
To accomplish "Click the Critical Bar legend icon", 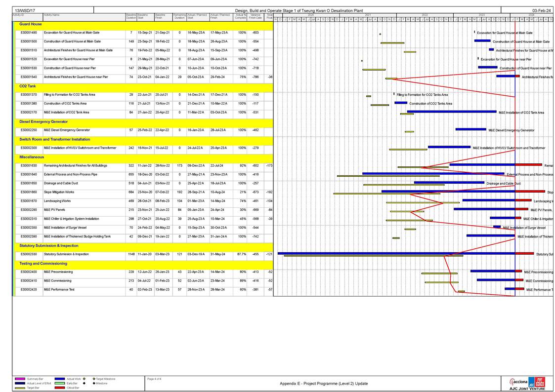I will pyautogui.click(x=60, y=388).
